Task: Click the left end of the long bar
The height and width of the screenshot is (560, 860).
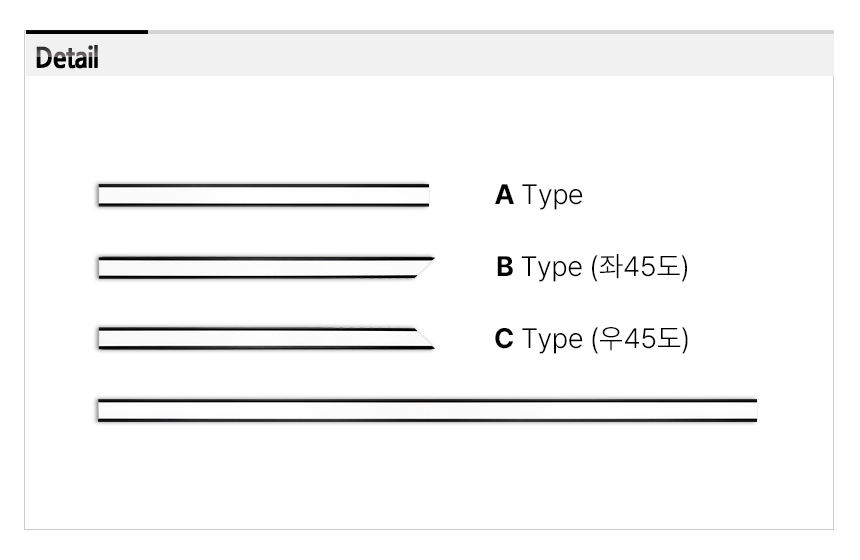Action: click(101, 410)
